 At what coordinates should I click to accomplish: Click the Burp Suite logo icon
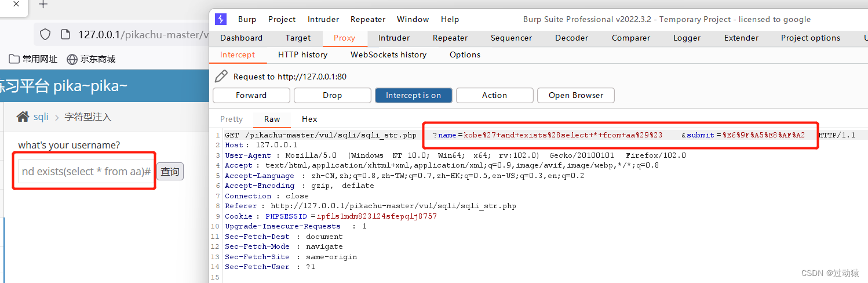click(221, 19)
